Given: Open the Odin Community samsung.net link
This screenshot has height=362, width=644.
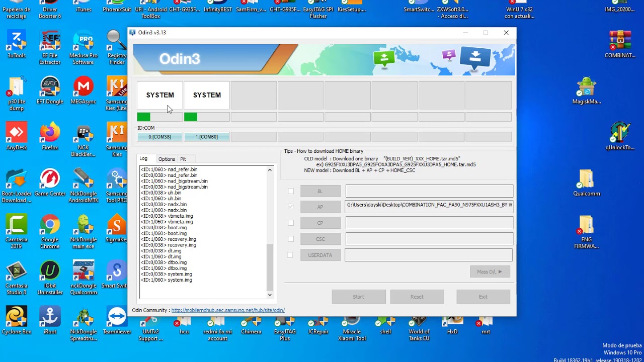Looking at the screenshot, I should [x=228, y=310].
